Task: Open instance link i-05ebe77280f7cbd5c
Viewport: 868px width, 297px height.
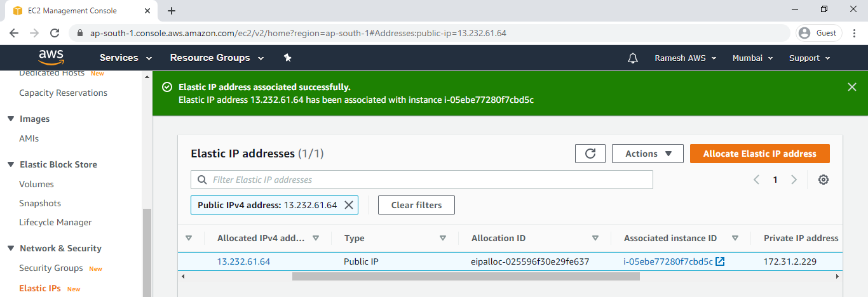Action: click(668, 261)
